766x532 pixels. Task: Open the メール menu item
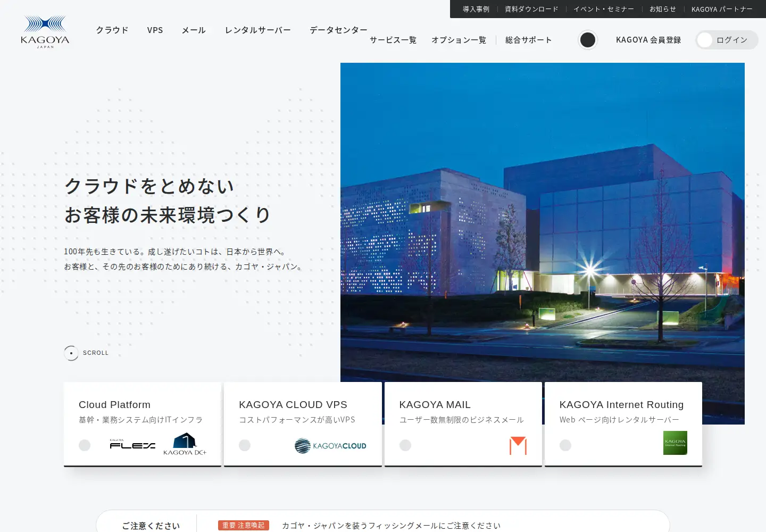pos(194,30)
